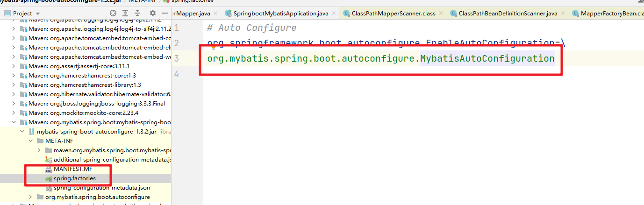Select Maven hamcrest-library:1.3 row
The width and height of the screenshot is (644, 205).
click(86, 85)
